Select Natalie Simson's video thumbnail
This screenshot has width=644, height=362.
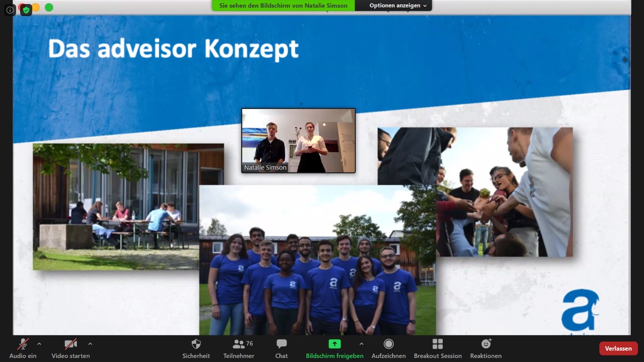298,141
